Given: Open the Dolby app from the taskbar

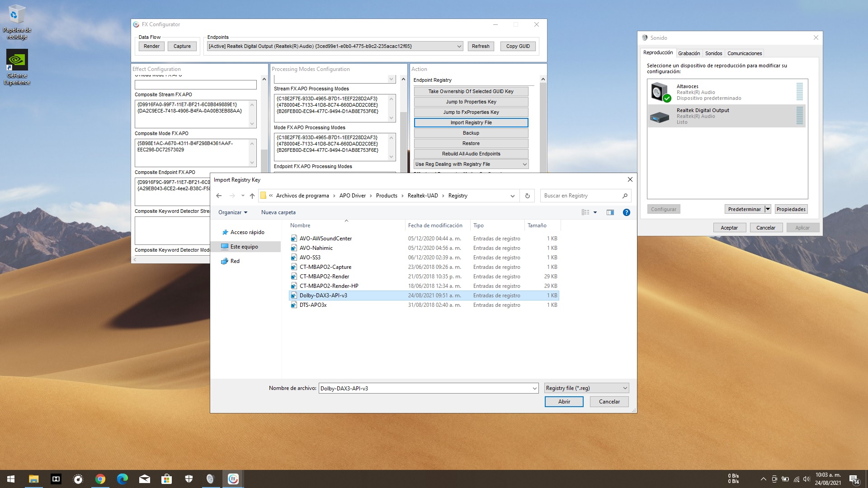Looking at the screenshot, I should [56, 479].
